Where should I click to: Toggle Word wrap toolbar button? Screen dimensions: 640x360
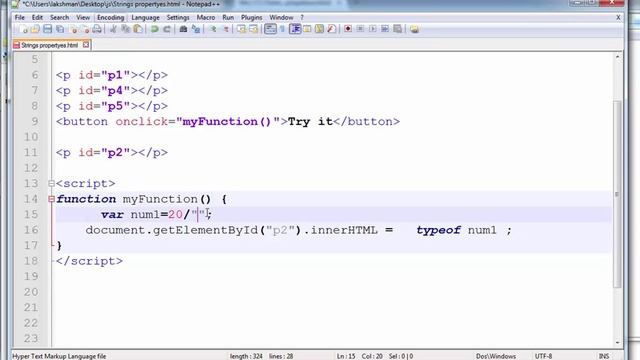[x=270, y=29]
